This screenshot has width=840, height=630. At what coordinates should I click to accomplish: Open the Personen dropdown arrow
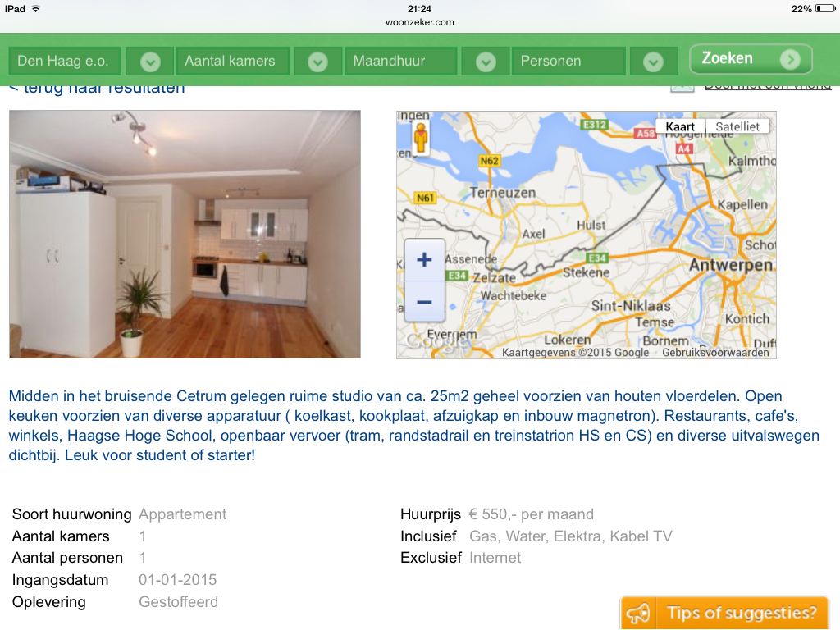coord(653,62)
